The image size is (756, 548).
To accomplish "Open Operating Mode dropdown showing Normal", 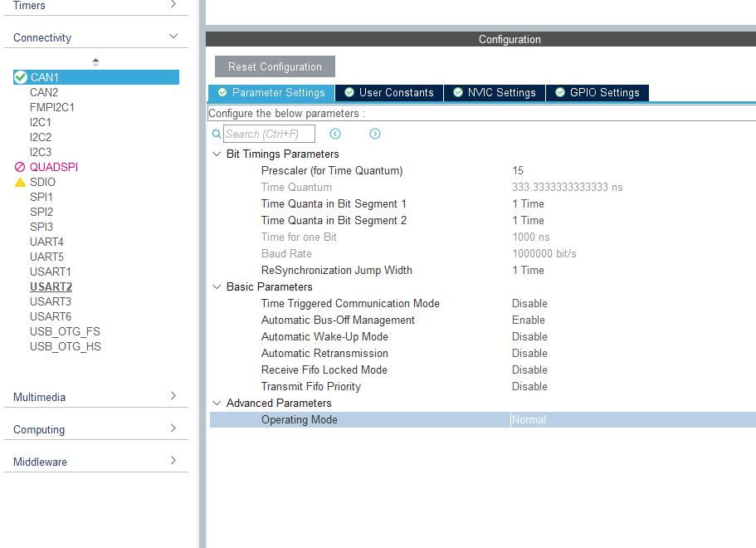I will tap(632, 419).
